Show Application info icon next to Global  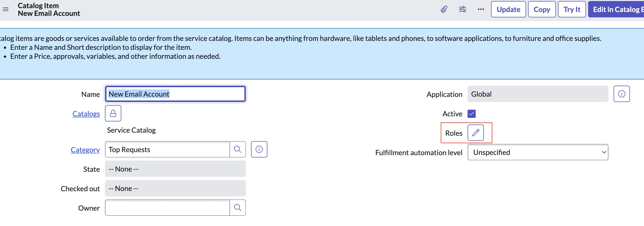(x=622, y=94)
